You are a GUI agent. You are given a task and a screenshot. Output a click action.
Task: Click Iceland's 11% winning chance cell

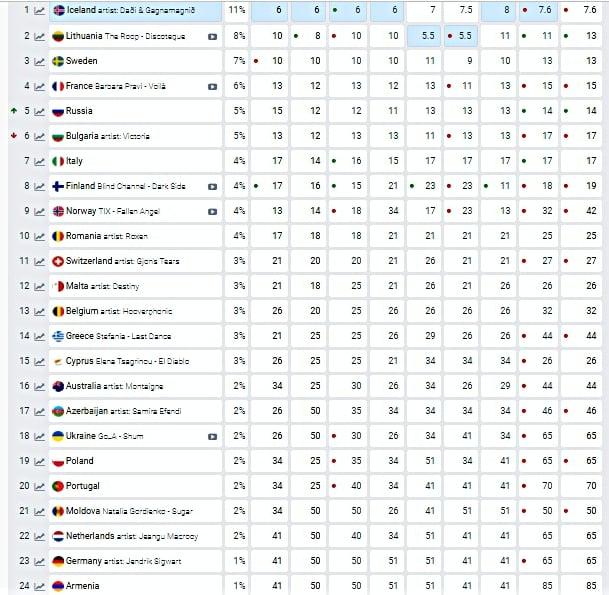click(x=237, y=10)
